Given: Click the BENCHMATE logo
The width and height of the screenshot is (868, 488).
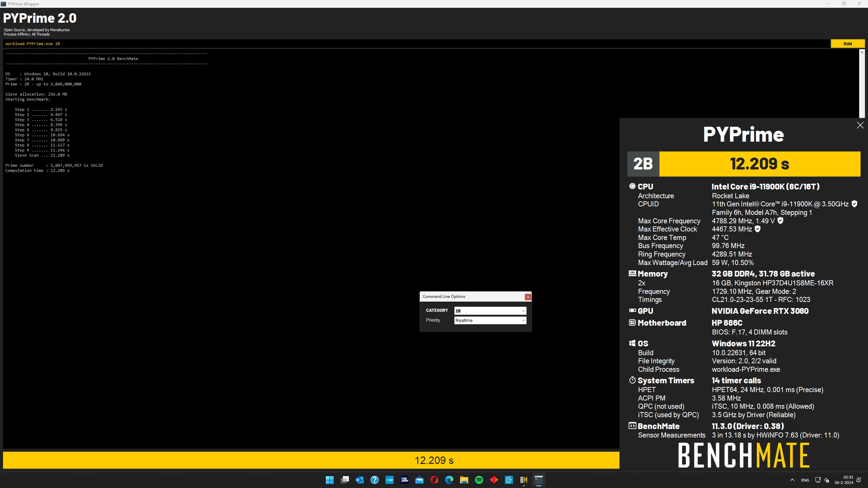Looking at the screenshot, I should click(744, 455).
